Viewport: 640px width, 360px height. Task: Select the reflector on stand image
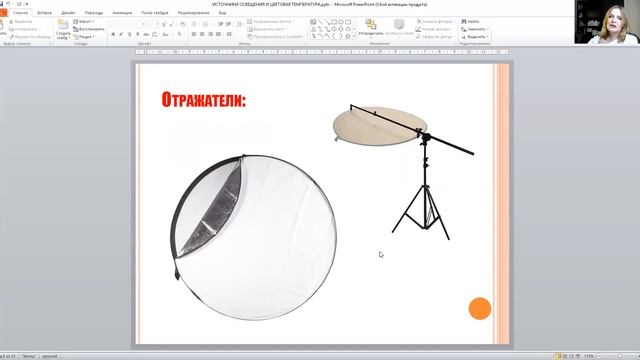point(404,172)
